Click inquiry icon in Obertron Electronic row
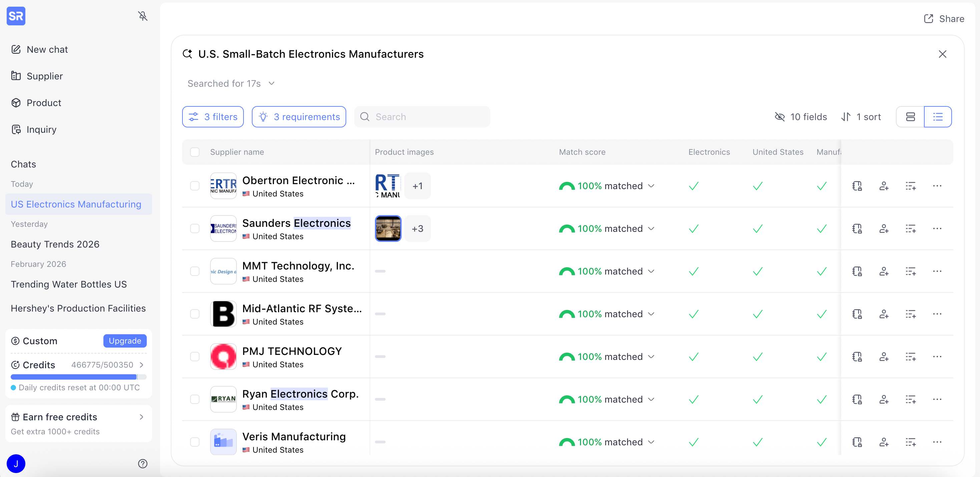This screenshot has width=980, height=477. (857, 186)
